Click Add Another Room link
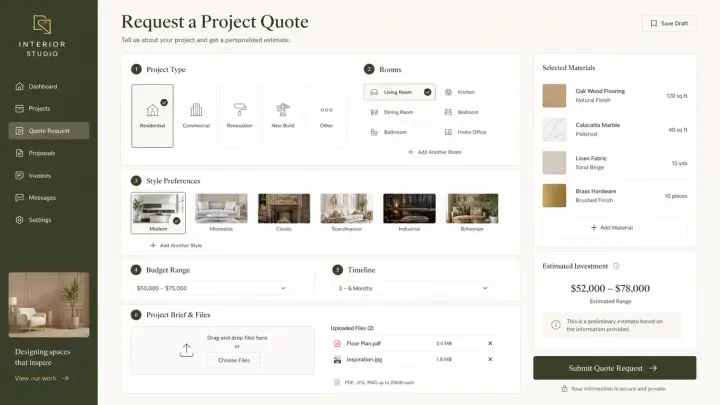 click(434, 152)
